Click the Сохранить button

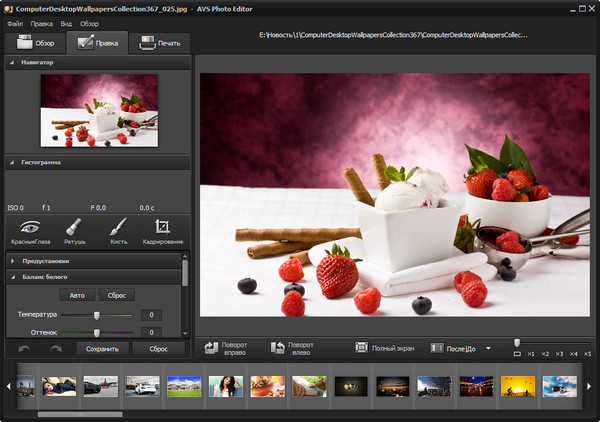tap(103, 349)
